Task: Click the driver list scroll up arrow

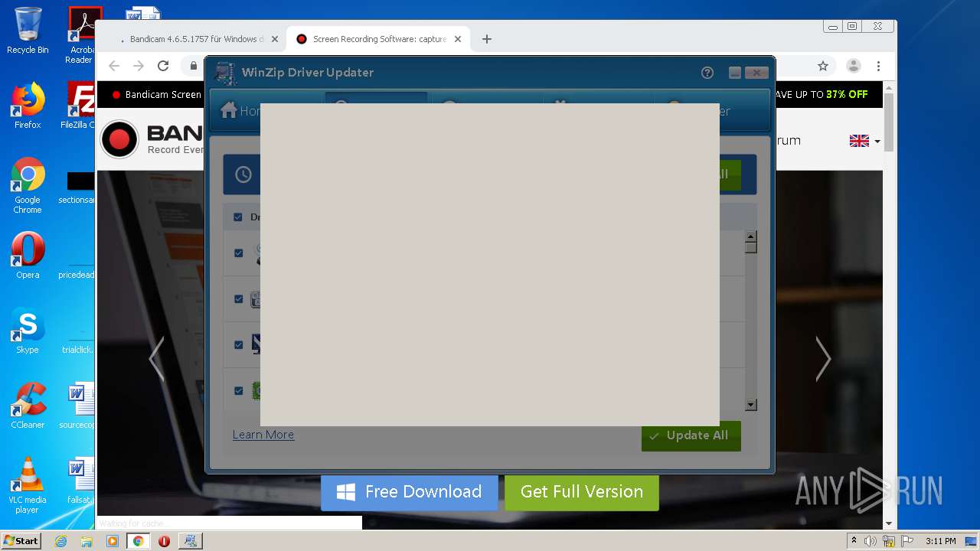Action: [x=751, y=236]
